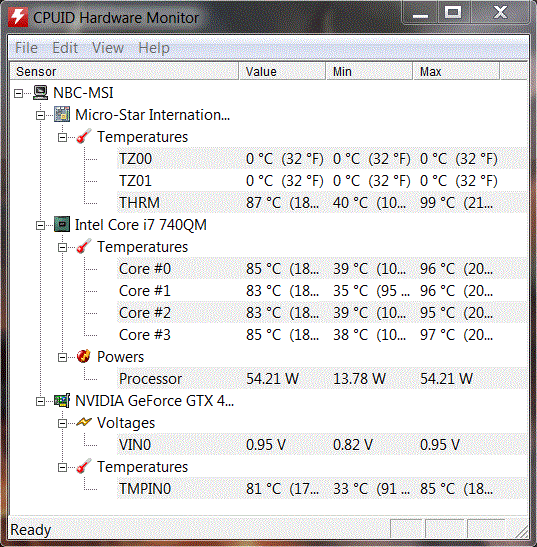Click the NBC-MSI computer icon
Image resolution: width=537 pixels, height=547 pixels.
[x=40, y=93]
